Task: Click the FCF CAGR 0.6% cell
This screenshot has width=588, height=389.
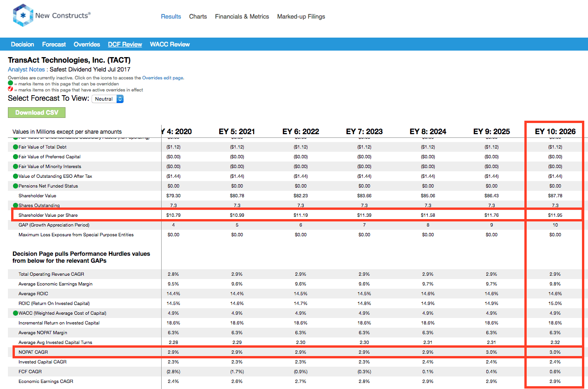Action: point(555,372)
